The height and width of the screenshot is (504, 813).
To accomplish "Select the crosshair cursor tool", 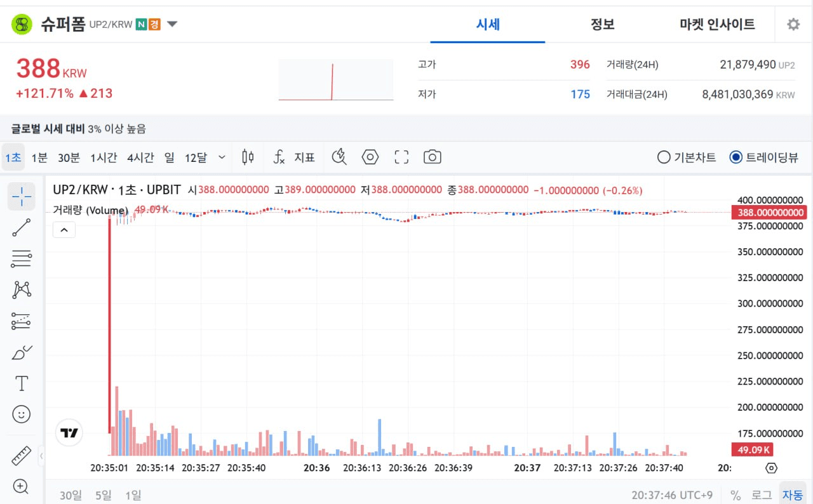I will click(x=22, y=196).
